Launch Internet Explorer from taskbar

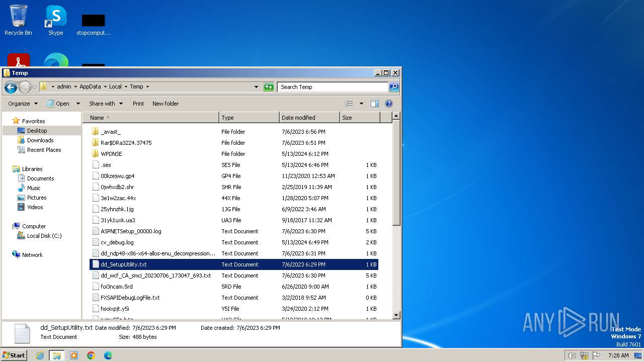40,355
